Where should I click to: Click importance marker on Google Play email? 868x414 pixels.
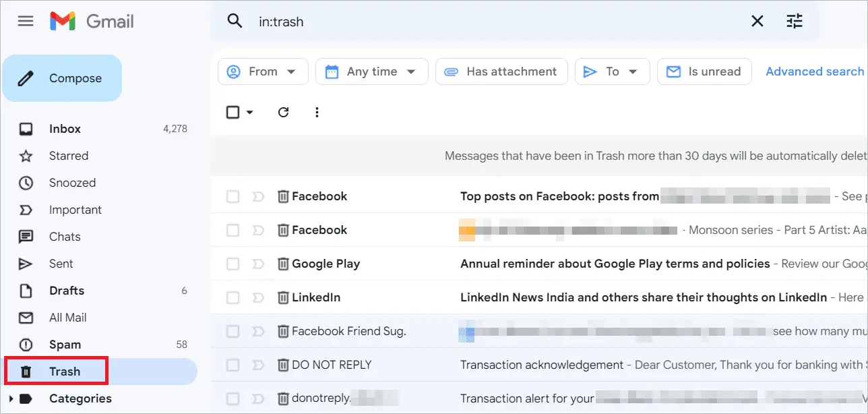pyautogui.click(x=257, y=264)
